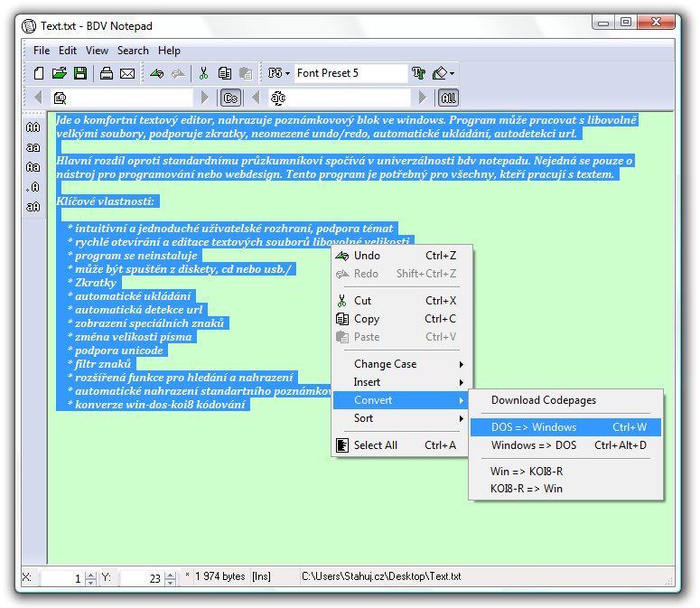
Task: Replace next right arrow button
Action: tap(422, 98)
